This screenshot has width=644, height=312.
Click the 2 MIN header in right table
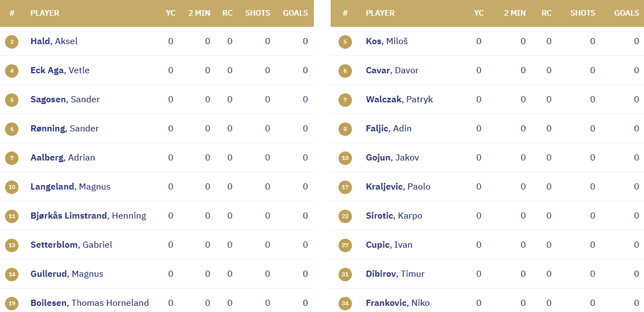pyautogui.click(x=515, y=13)
